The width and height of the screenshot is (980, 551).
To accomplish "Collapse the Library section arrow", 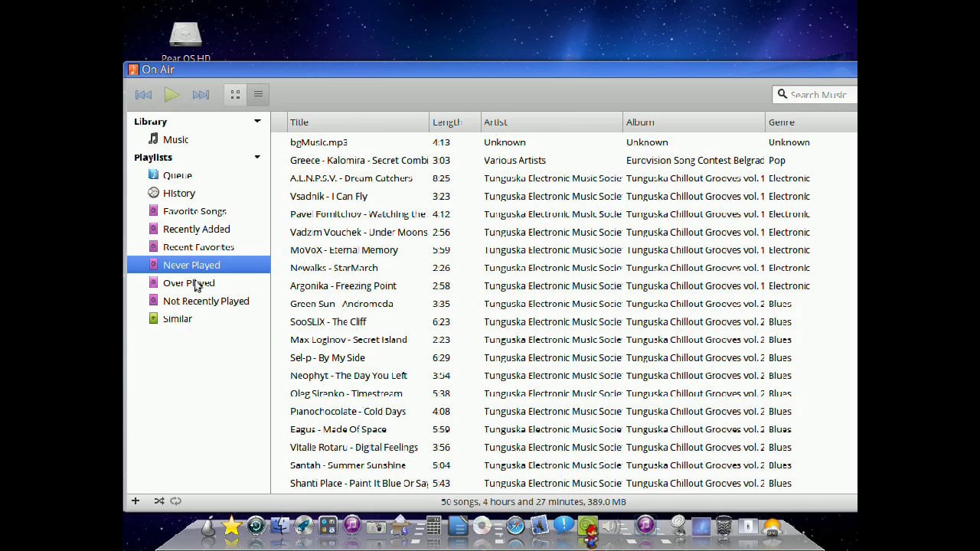I will pyautogui.click(x=257, y=122).
